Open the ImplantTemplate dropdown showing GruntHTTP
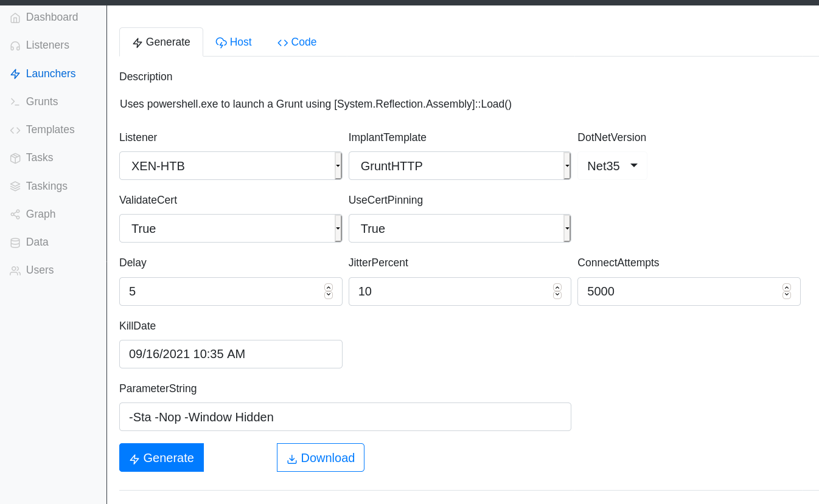The width and height of the screenshot is (819, 504). point(459,166)
